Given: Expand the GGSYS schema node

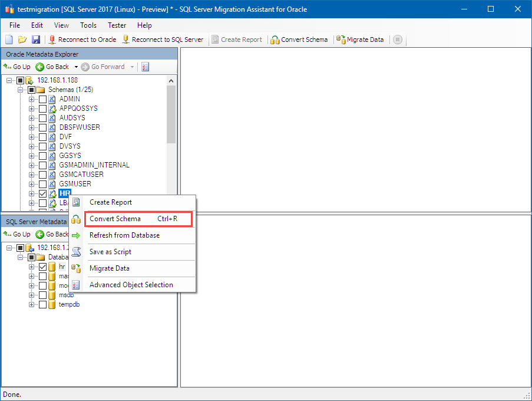Looking at the screenshot, I should (30, 155).
